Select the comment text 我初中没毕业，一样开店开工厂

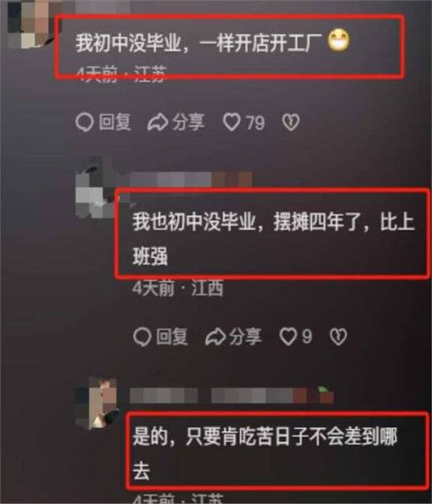[199, 43]
